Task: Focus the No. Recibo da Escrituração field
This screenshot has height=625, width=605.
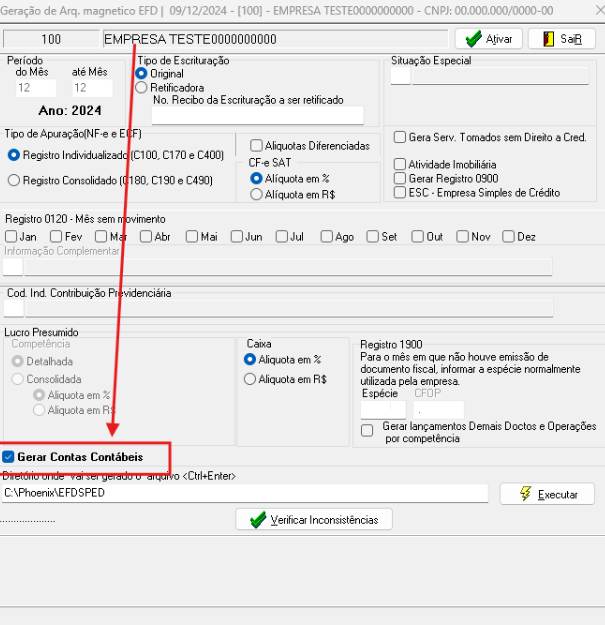Action: point(257,116)
